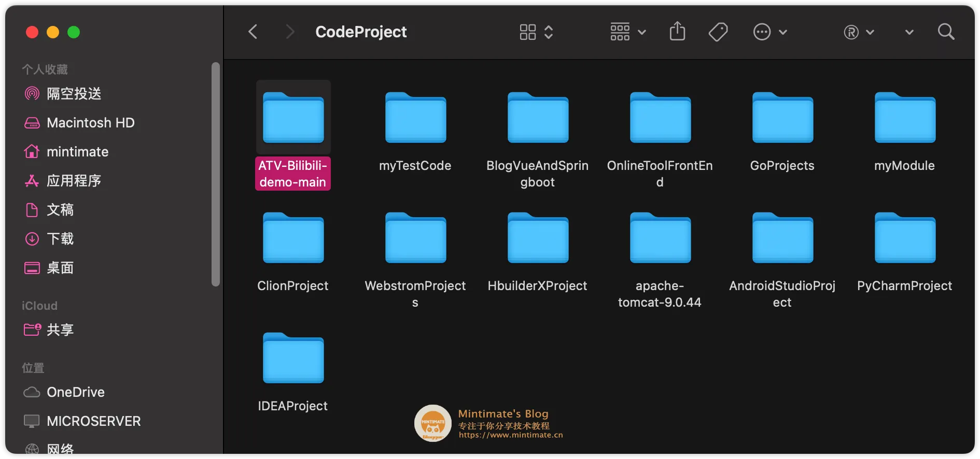Click the CodeProject window title
Image resolution: width=980 pixels, height=459 pixels.
pyautogui.click(x=361, y=32)
